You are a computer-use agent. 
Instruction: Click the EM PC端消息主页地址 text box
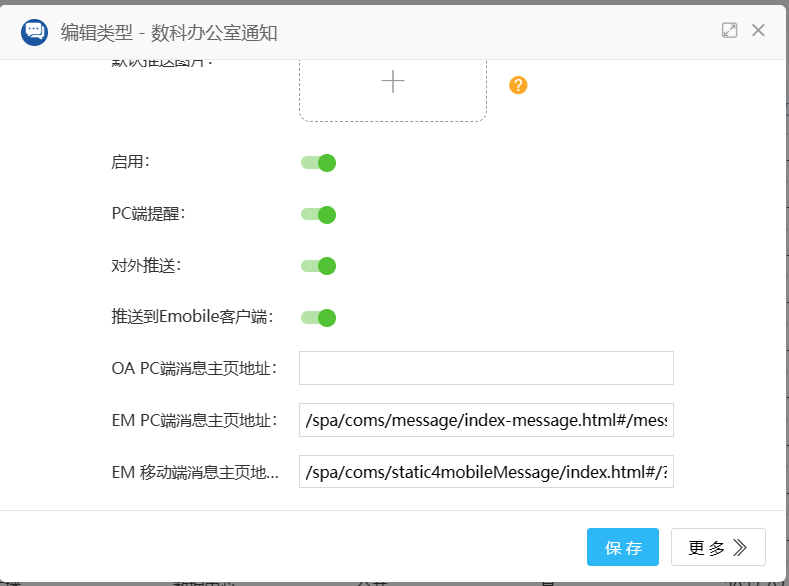pos(486,420)
